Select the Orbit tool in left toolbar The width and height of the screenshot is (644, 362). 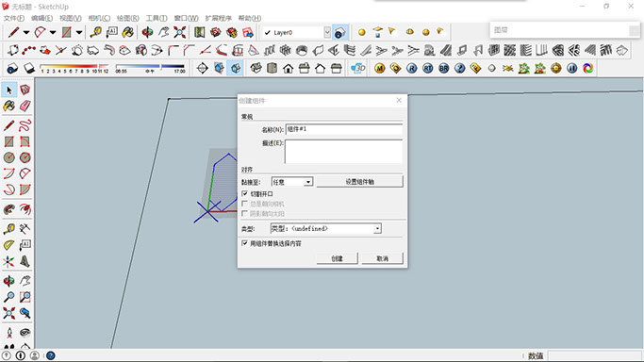pos(9,281)
